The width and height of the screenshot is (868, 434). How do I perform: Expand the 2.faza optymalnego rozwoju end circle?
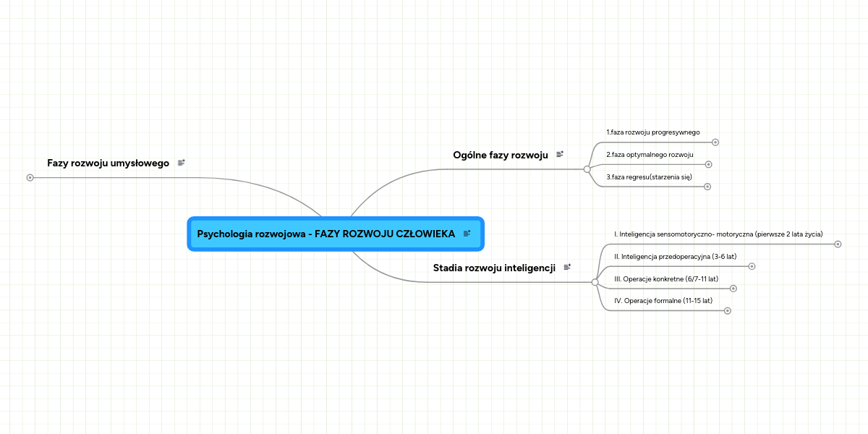pos(709,165)
